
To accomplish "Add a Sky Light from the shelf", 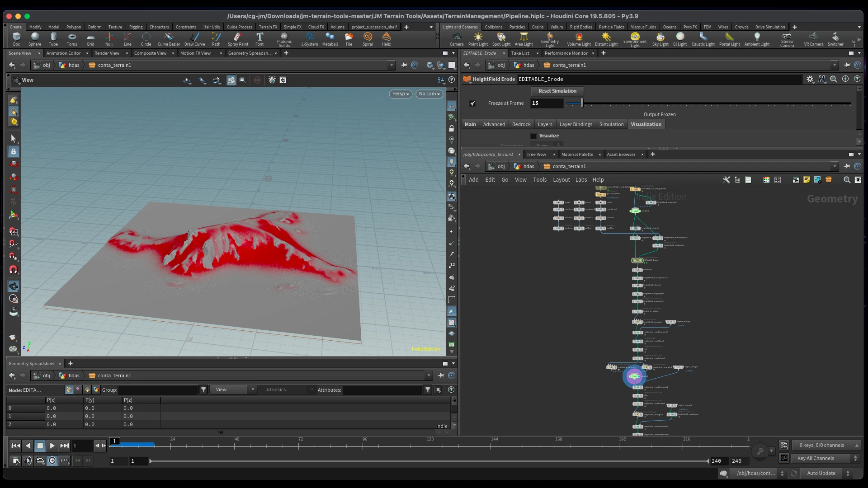I will point(660,39).
